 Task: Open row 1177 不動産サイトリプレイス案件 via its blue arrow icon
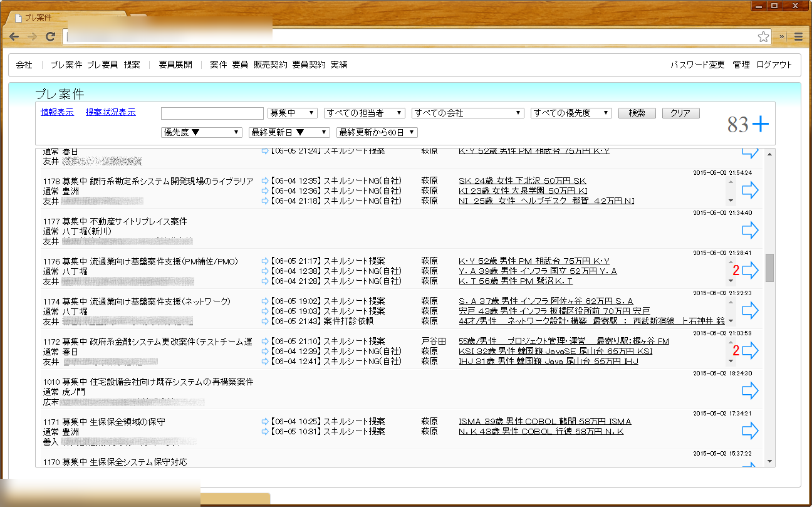coord(750,230)
